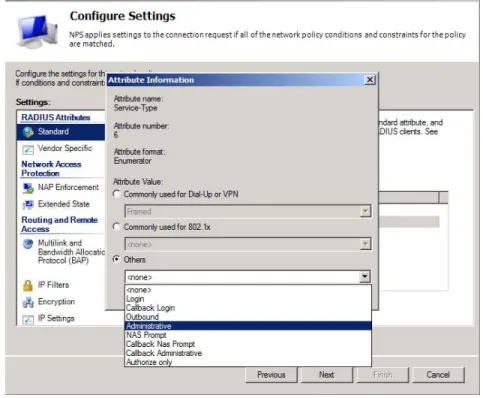Viewport: 483px width, 398px height.
Task: Select Standard under RADIUS Attributes
Action: pyautogui.click(x=61, y=132)
